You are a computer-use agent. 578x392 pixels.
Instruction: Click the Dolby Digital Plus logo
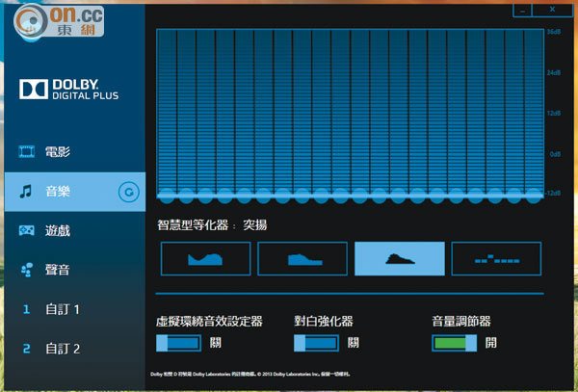coord(69,90)
